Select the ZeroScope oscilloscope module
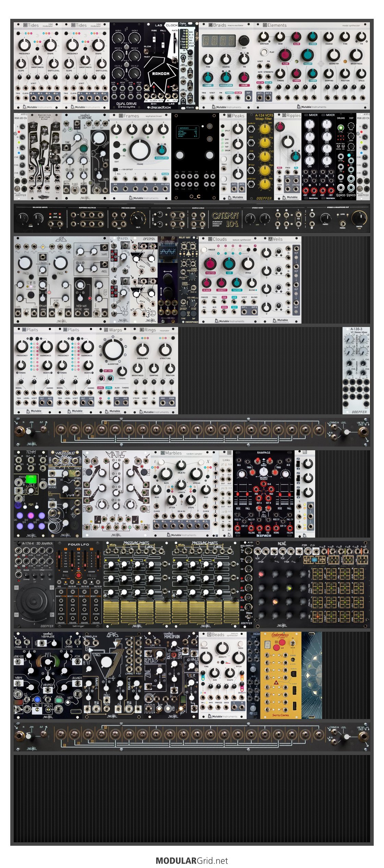The width and height of the screenshot is (384, 868). pos(168,280)
